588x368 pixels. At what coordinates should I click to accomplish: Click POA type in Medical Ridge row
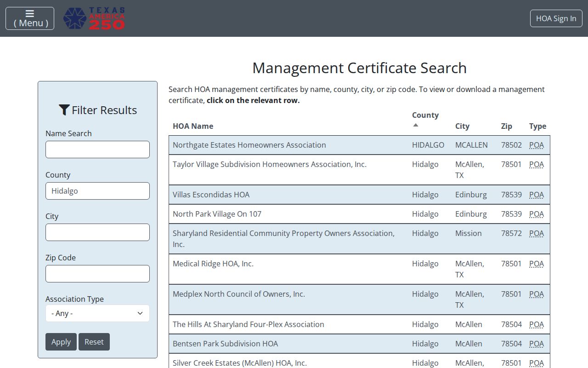click(x=537, y=264)
